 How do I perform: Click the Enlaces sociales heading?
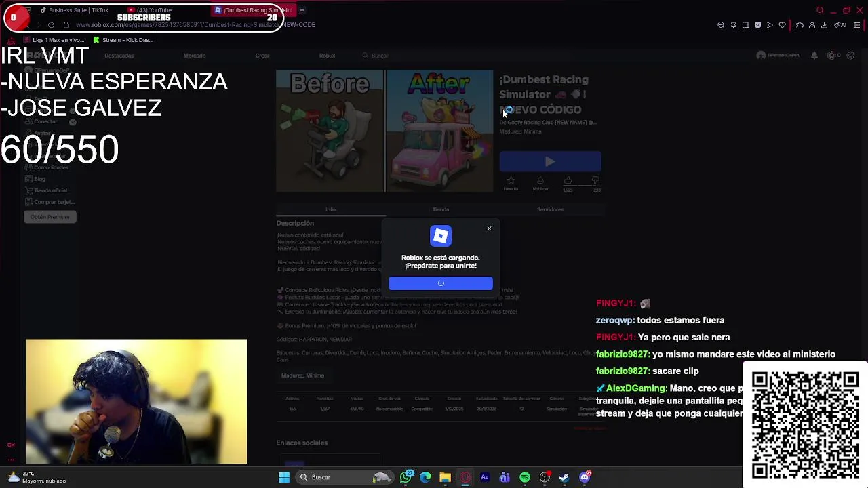pos(302,443)
